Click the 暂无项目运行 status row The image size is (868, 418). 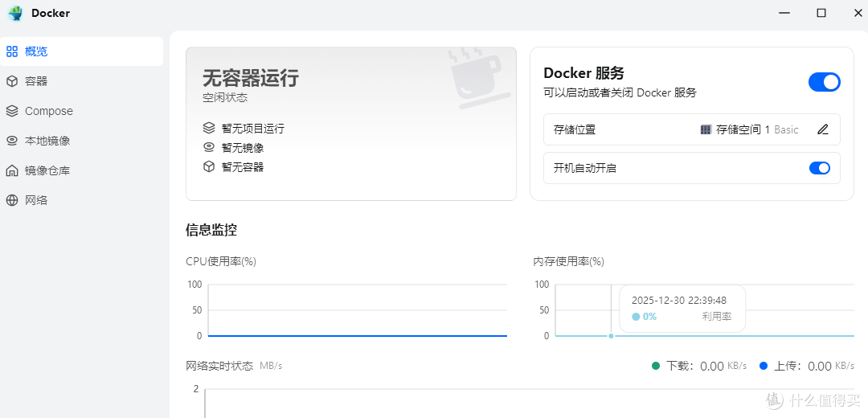click(x=244, y=129)
